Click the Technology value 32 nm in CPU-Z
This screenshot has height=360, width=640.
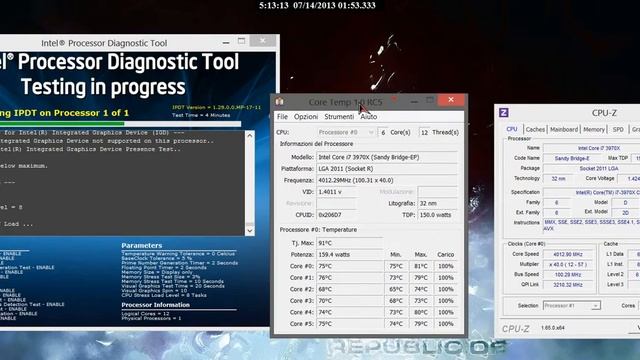tap(558, 179)
